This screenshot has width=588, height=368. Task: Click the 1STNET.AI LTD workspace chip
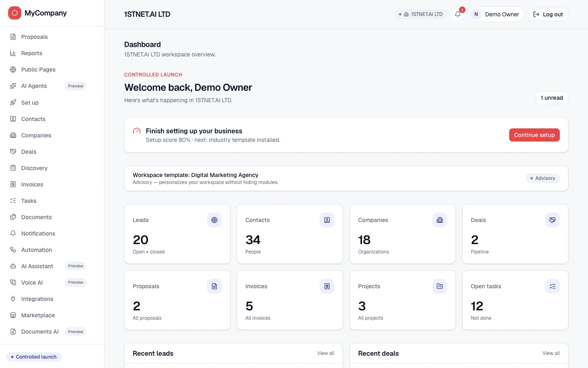click(421, 14)
